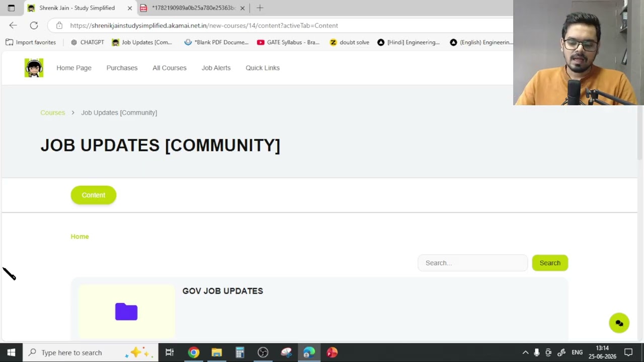Open Calculator from taskbar
The image size is (644, 362).
(x=240, y=352)
